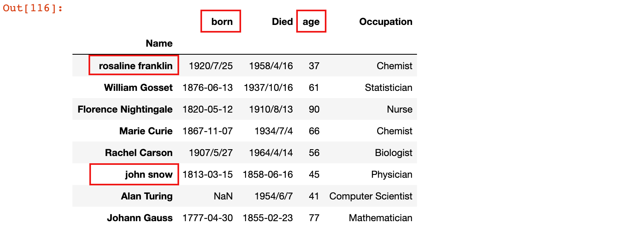The image size is (644, 230).
Task: Select the 'Mathematician' occupation cell
Action: coord(380,218)
